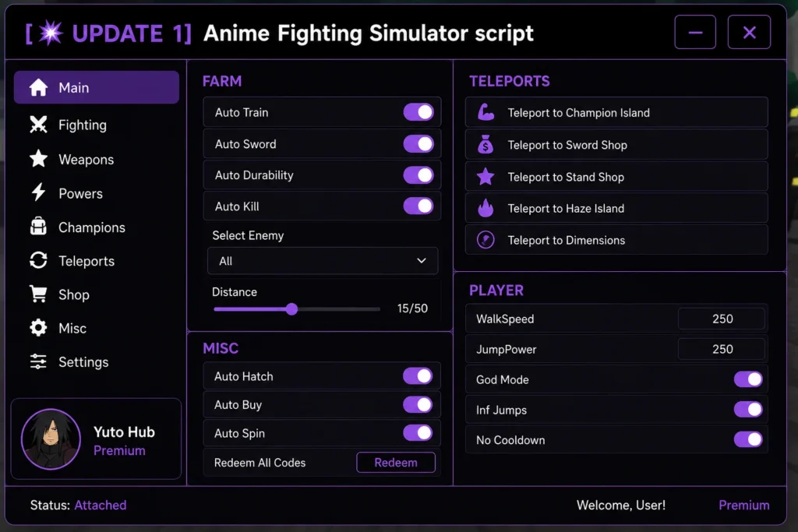Image resolution: width=798 pixels, height=532 pixels.
Task: Disable the Auto Kill switch
Action: click(x=418, y=206)
